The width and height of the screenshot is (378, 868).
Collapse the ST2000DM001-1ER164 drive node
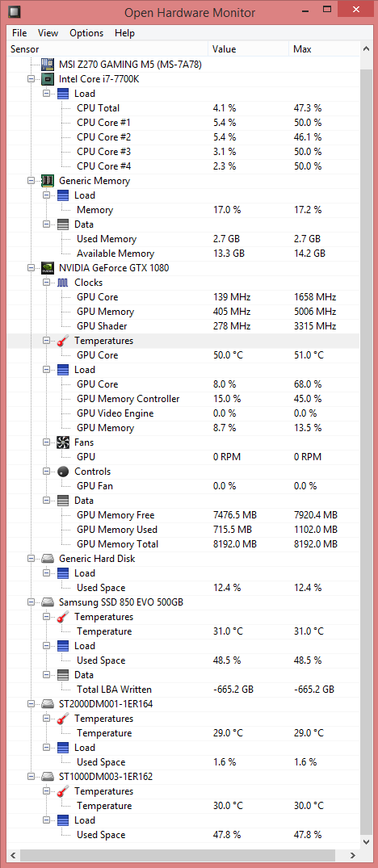(31, 704)
